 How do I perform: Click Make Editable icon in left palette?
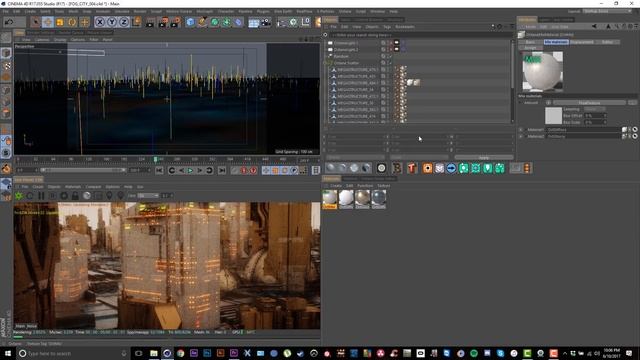(6, 38)
